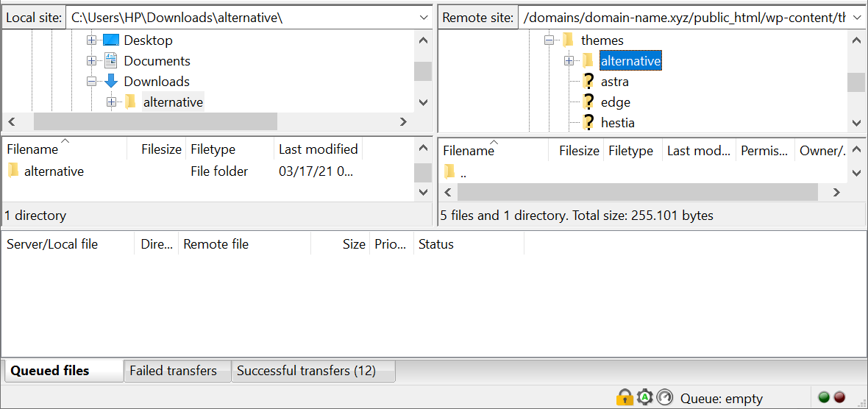Click the lock encryption status icon
868x409 pixels.
pyautogui.click(x=625, y=397)
